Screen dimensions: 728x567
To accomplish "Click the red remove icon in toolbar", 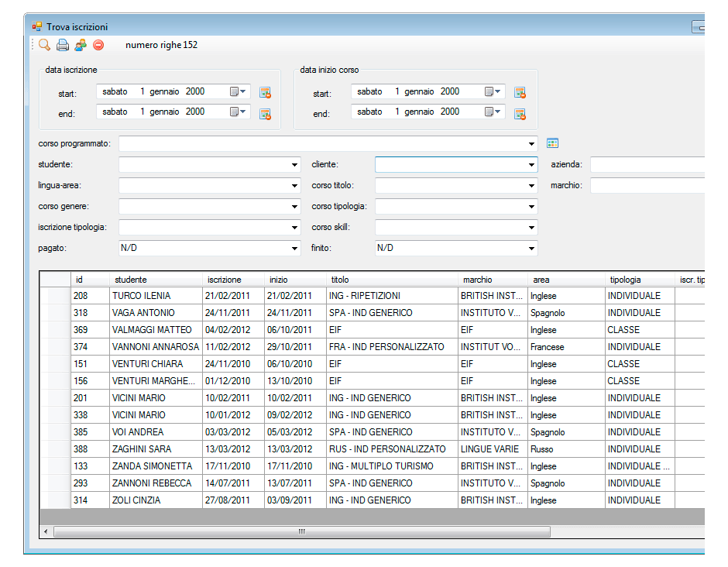I will click(98, 45).
